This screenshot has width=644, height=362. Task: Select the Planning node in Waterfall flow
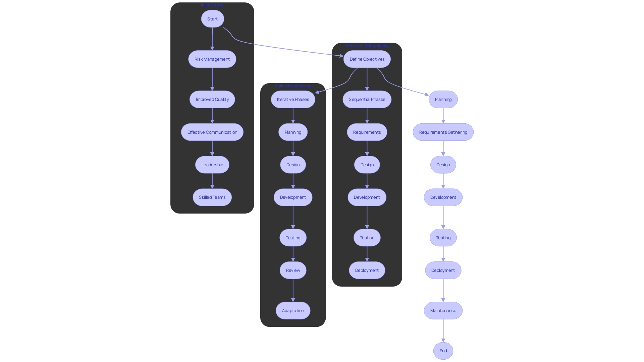click(443, 99)
